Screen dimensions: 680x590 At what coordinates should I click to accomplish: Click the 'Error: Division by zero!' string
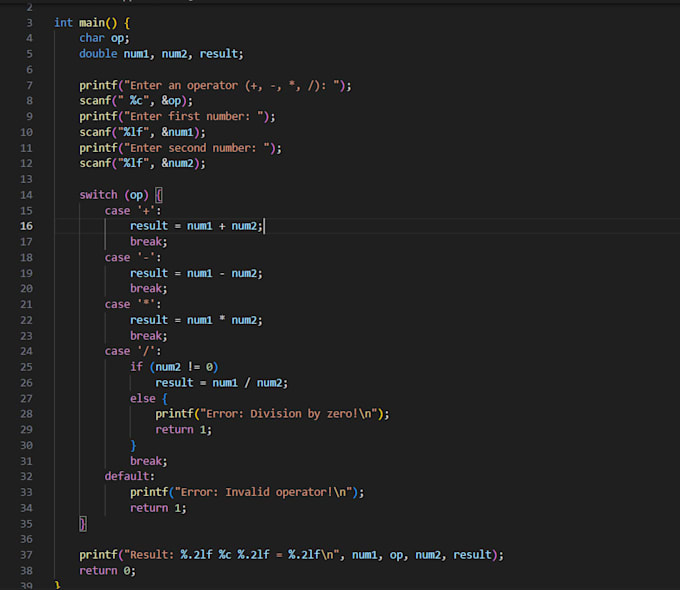tap(289, 414)
